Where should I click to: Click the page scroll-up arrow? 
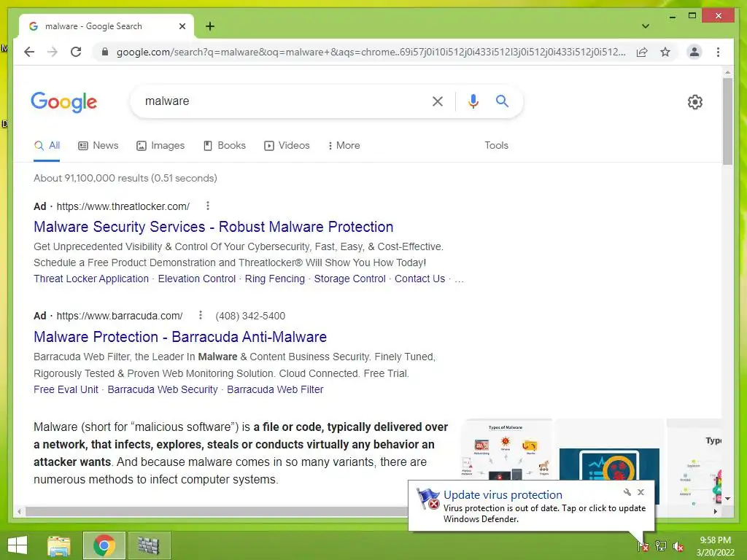[x=727, y=73]
